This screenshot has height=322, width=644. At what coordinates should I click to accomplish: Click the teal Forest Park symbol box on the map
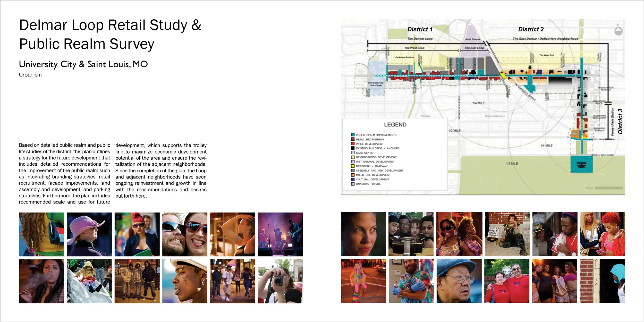tap(581, 164)
